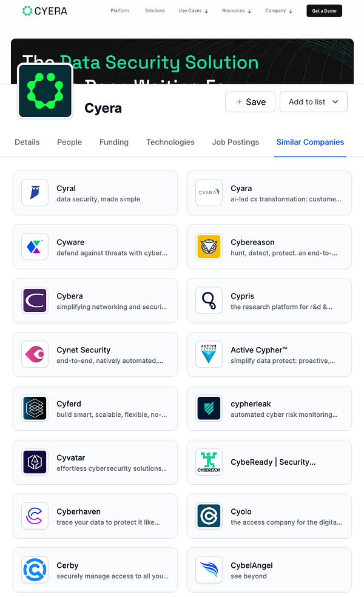Viewport: 364px width, 597px height.
Task: Click the Cybereason yellow owl icon
Action: (x=209, y=247)
